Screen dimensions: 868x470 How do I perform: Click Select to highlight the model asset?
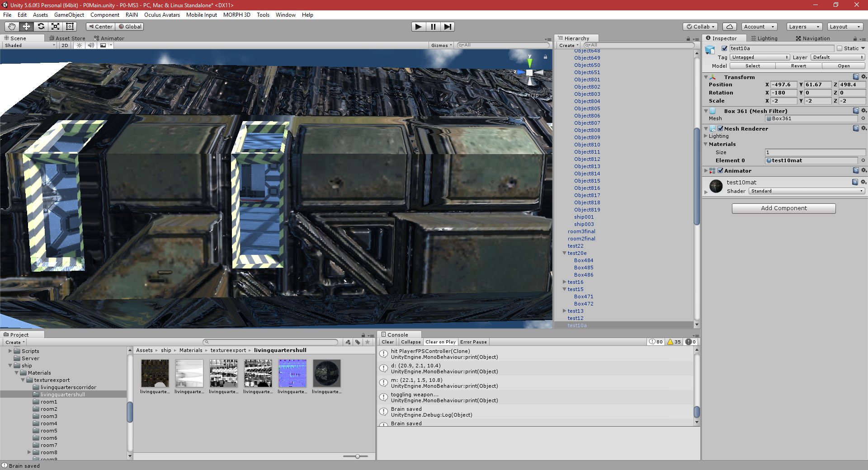coord(752,66)
